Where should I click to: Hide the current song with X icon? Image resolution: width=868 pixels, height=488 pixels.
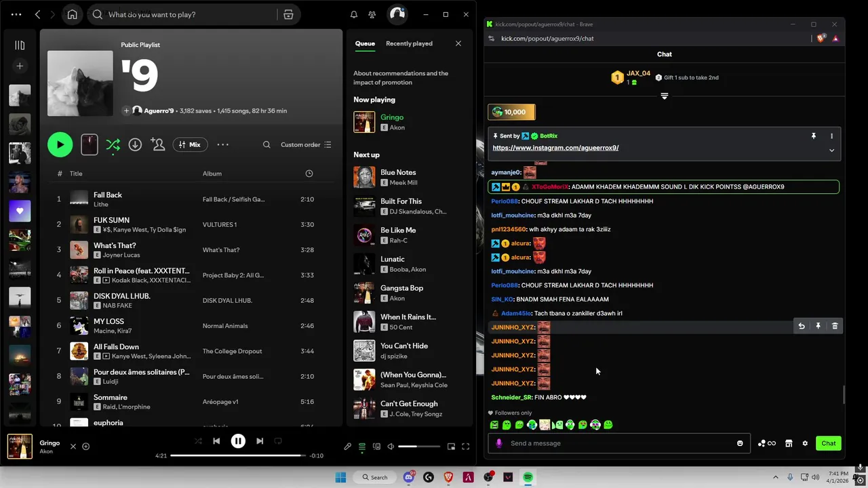[73, 446]
